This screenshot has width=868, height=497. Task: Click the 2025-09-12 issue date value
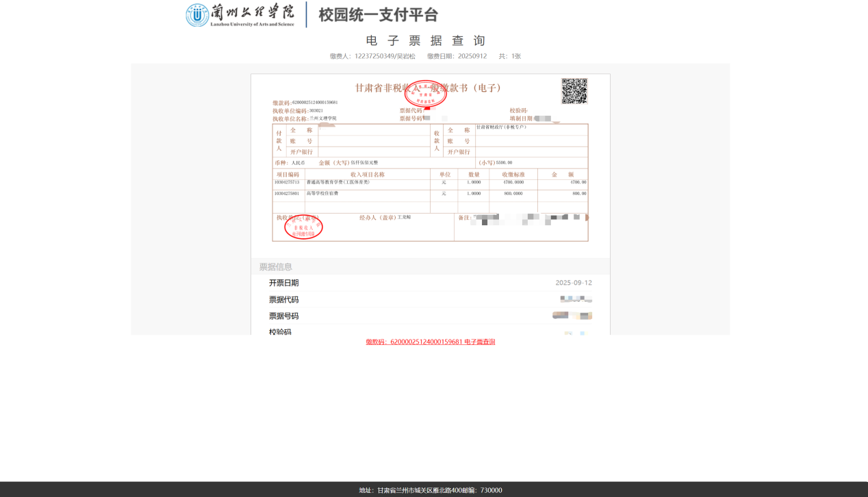tap(573, 283)
